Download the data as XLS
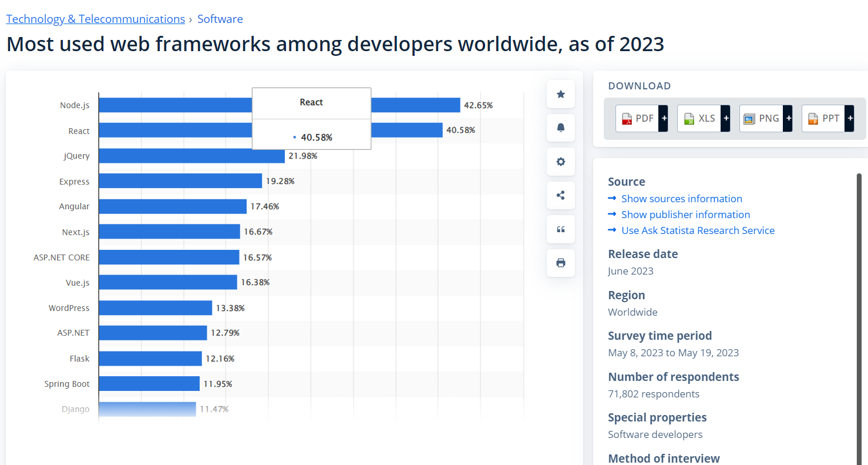 click(x=700, y=118)
